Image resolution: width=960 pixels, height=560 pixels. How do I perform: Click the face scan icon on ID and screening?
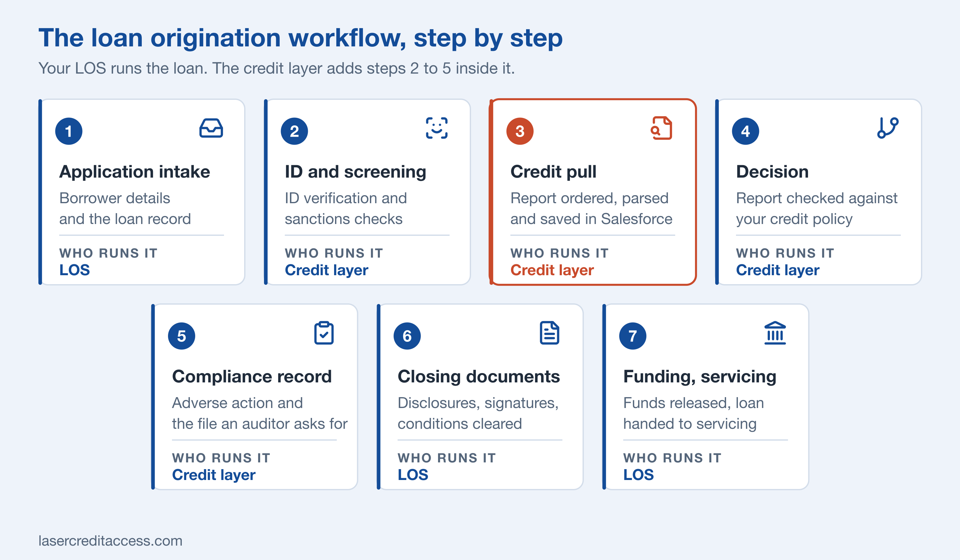pos(436,128)
